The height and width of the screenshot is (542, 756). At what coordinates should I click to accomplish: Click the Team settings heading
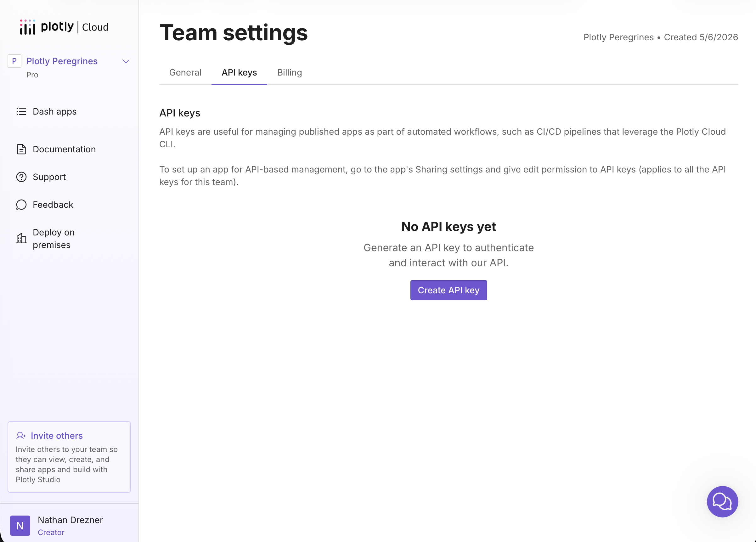tap(234, 33)
